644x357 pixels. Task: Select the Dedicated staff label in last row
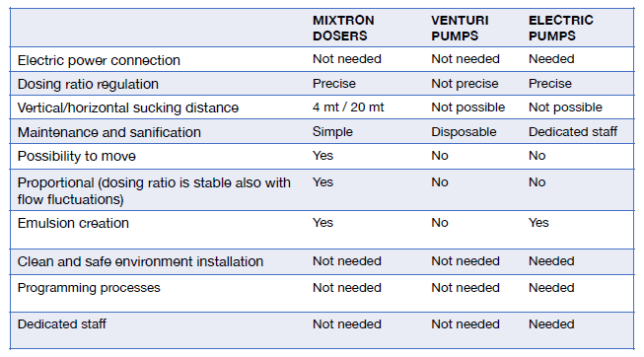(61, 324)
